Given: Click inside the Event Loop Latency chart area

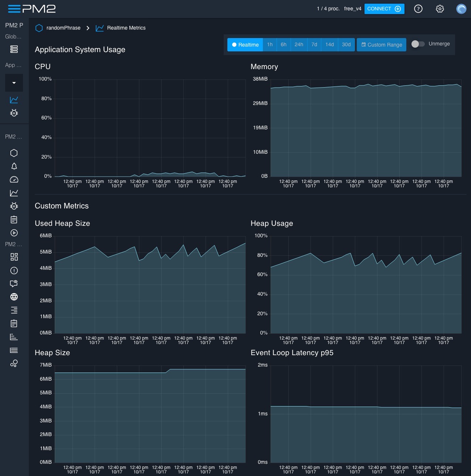Looking at the screenshot, I should (366, 414).
